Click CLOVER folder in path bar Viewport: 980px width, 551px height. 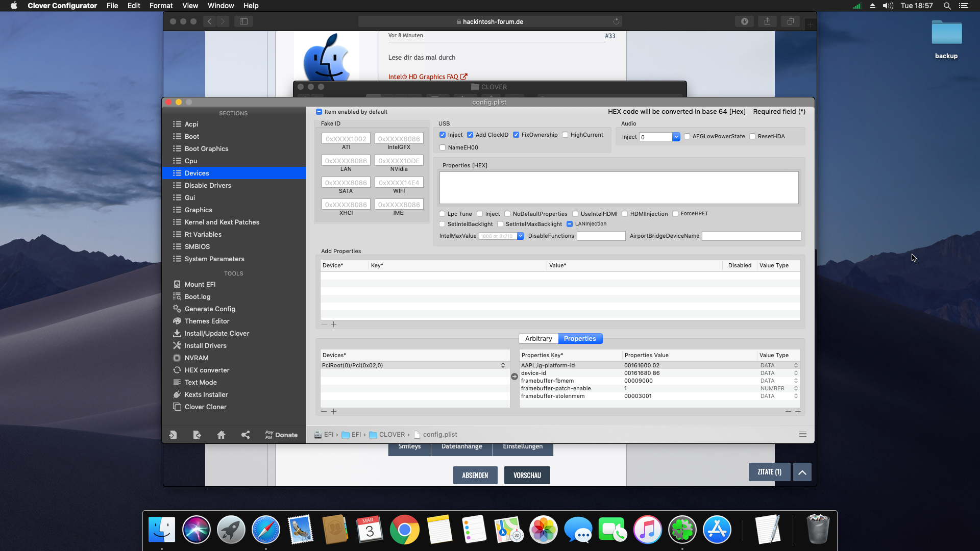click(387, 435)
